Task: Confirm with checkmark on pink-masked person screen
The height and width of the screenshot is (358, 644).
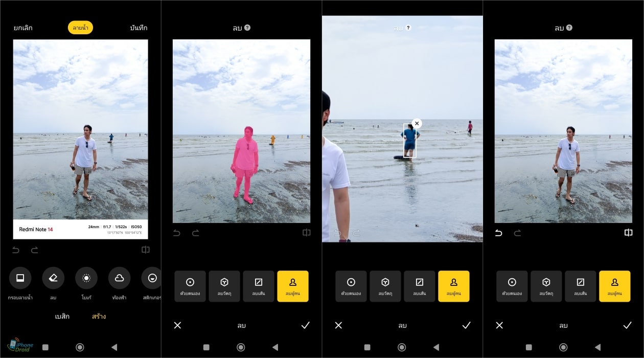Action: tap(306, 325)
